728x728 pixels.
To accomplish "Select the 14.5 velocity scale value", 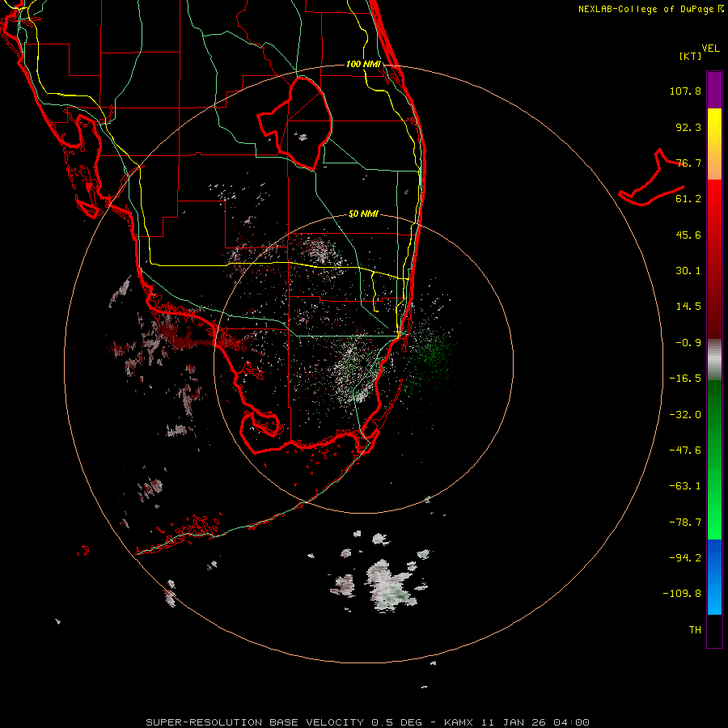I will point(688,307).
